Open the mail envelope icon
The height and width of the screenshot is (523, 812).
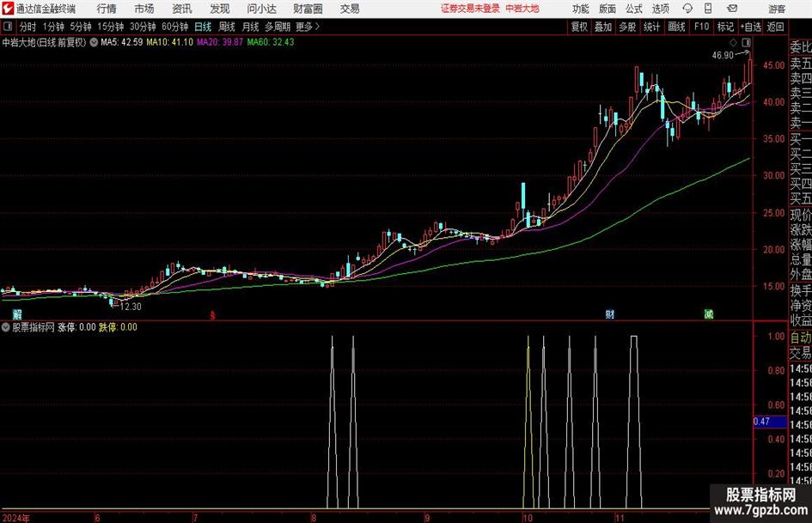tap(732, 9)
